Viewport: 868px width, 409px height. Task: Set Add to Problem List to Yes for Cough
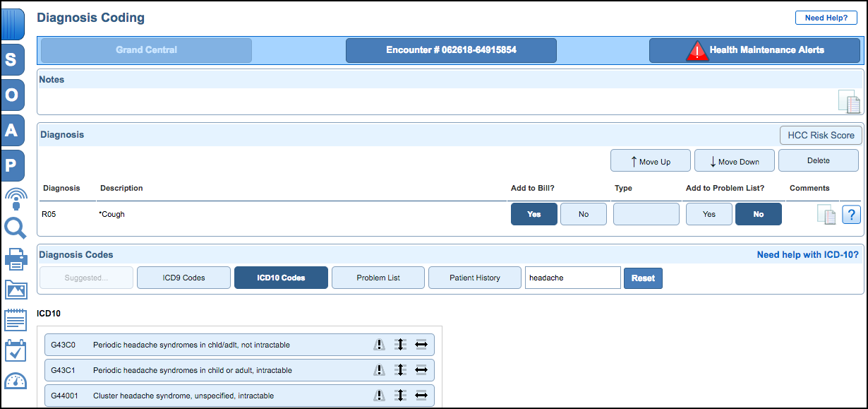point(709,214)
